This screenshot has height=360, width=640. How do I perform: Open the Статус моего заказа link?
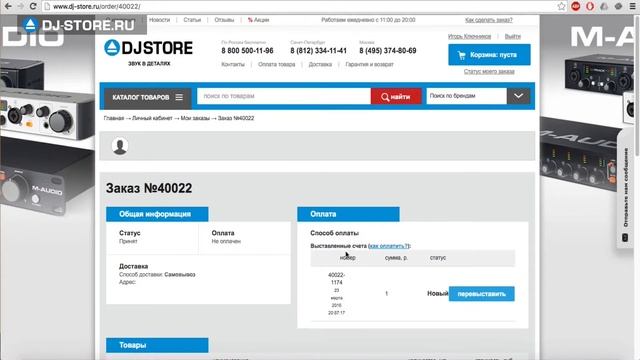[x=489, y=71]
